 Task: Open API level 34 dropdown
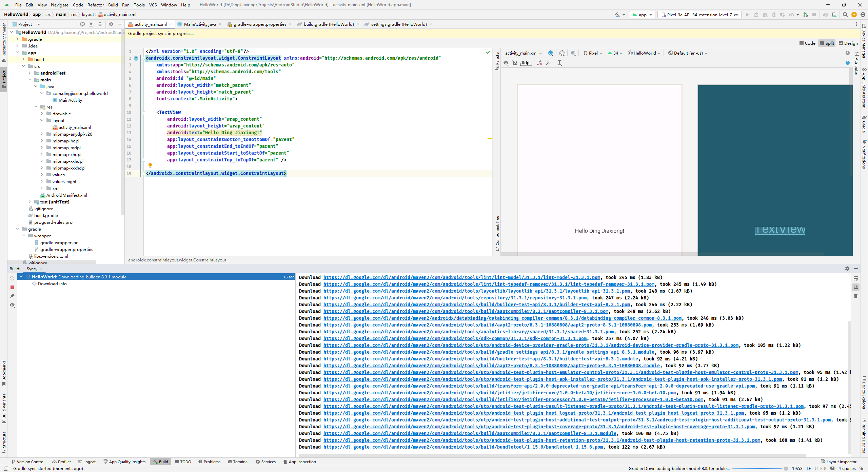(615, 53)
